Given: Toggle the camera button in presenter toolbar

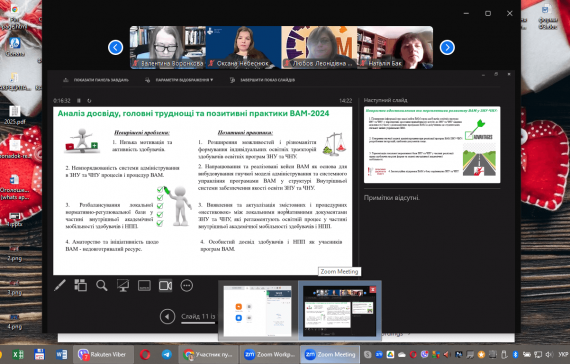Looking at the screenshot, I should pyautogui.click(x=165, y=285).
